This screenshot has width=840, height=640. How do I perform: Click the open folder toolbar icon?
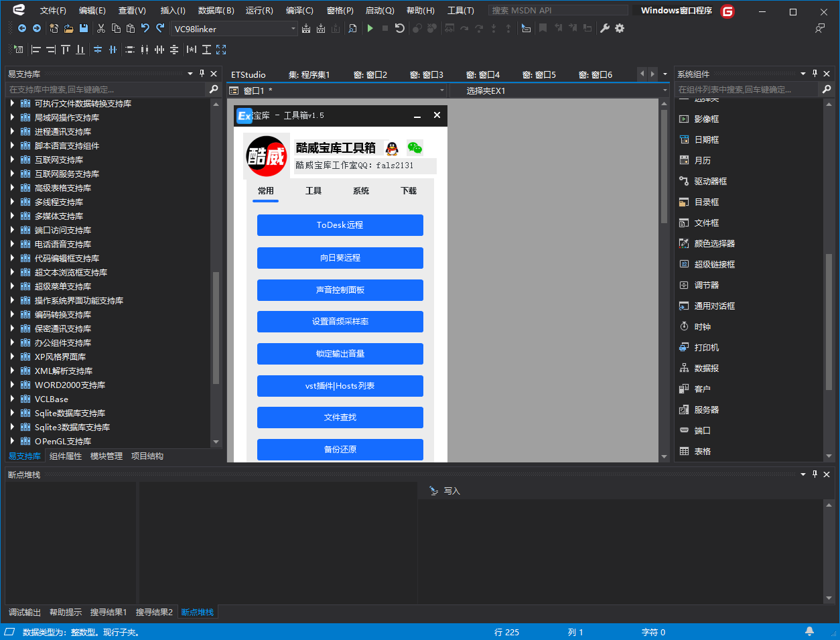[x=69, y=28]
